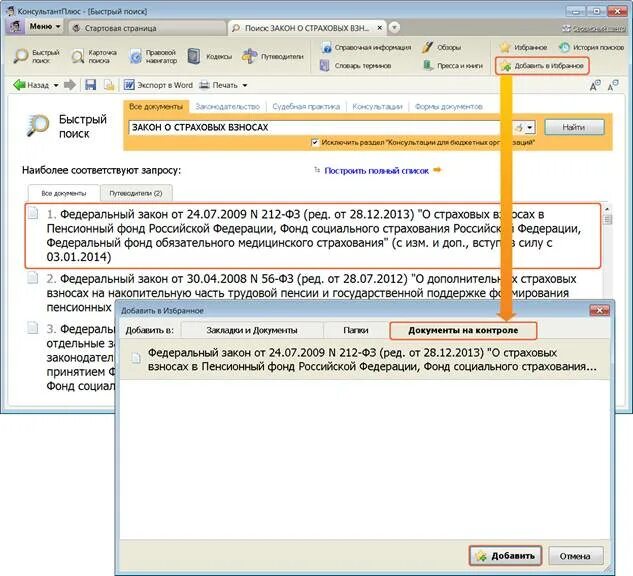
Task: Click Добавить button in dialog
Action: (505, 556)
